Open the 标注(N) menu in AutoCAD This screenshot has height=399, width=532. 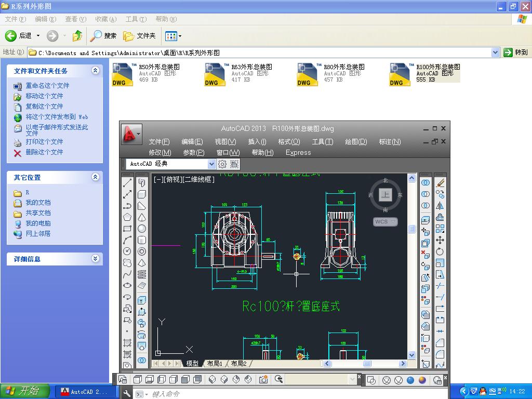tap(390, 142)
